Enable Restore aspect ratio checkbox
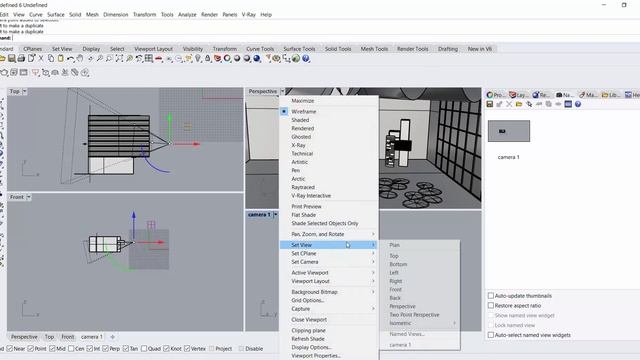 click(491, 305)
